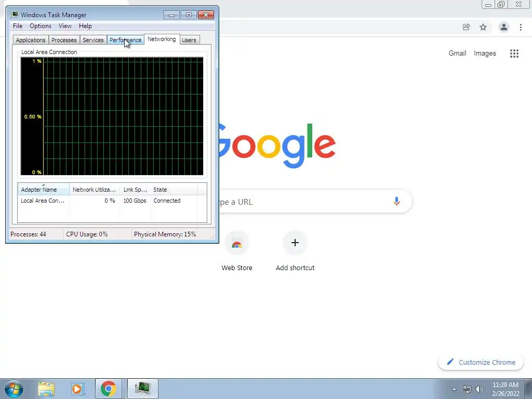Open the Images link on Google page
532x399 pixels.
[485, 54]
